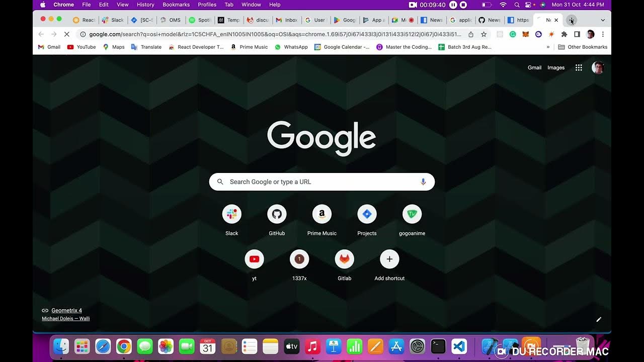Open System Preferences from the dock

point(417,346)
